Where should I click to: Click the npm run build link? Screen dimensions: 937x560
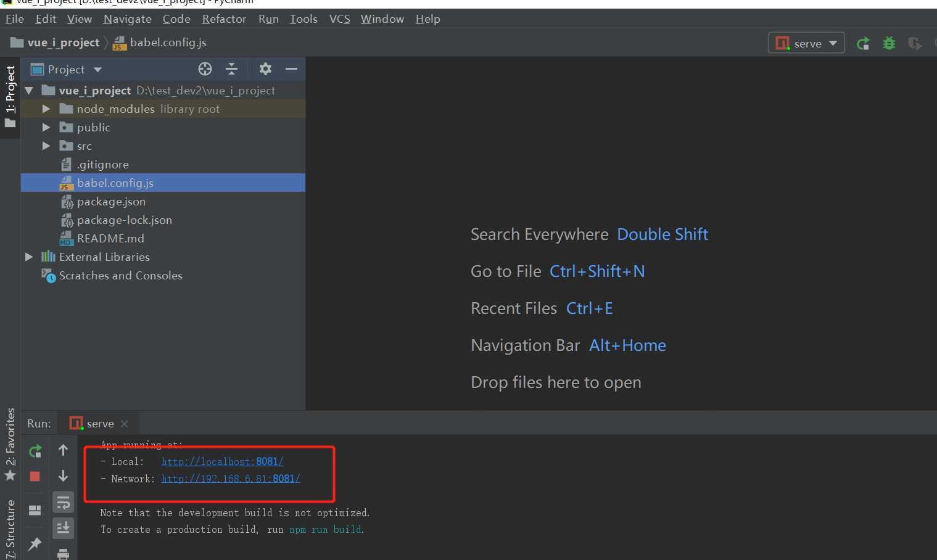click(326, 529)
